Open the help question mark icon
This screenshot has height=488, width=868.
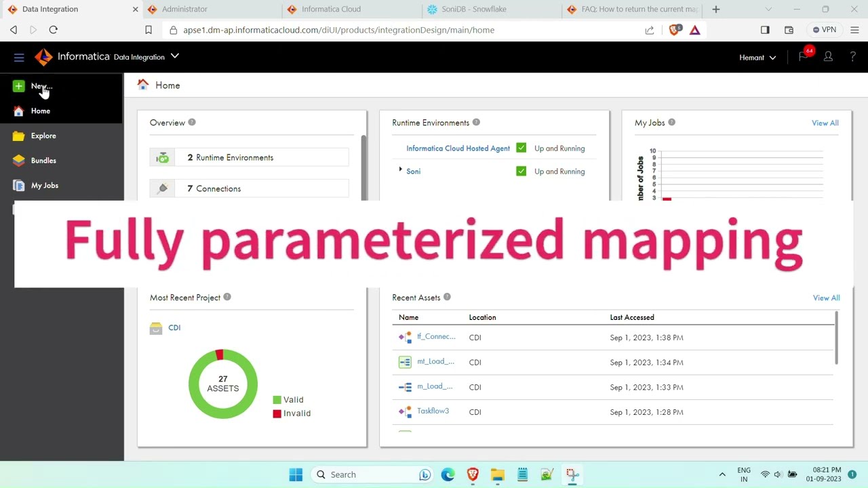[852, 57]
